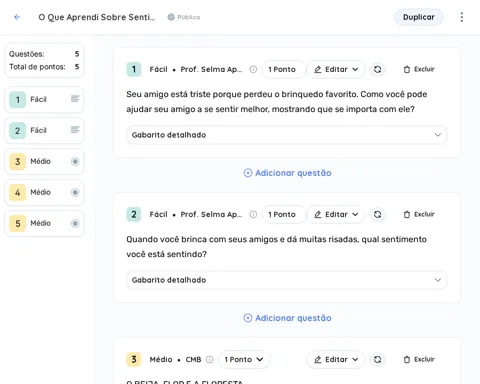This screenshot has height=384, width=480.
Task: Select sidebar question 5 Médio radio icon
Action: click(75, 223)
